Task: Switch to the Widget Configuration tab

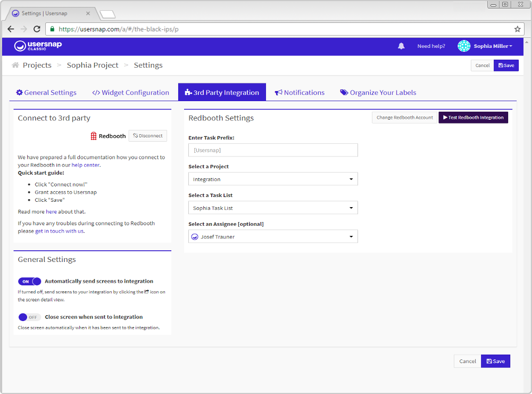Action: tap(131, 93)
